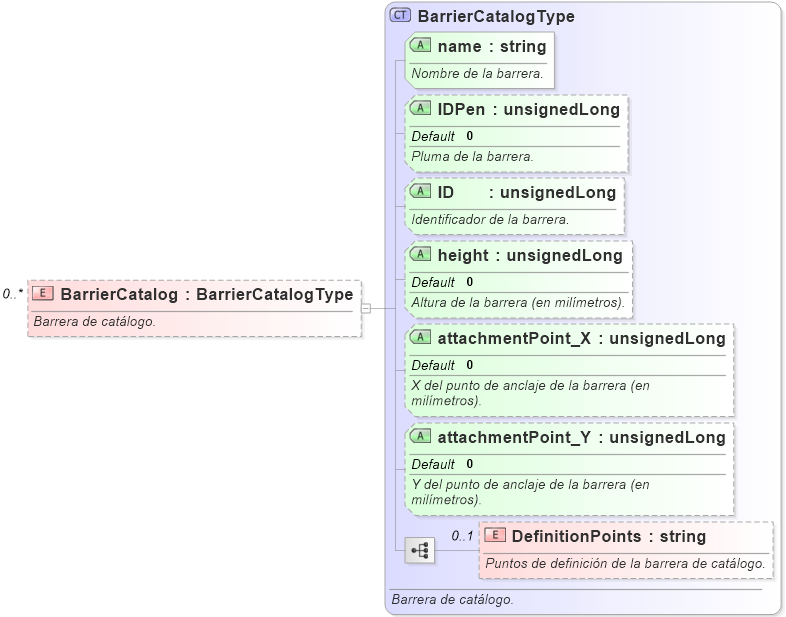This screenshot has width=786, height=617.
Task: Click 'X del punto de anclaje' description
Action: click(530, 392)
